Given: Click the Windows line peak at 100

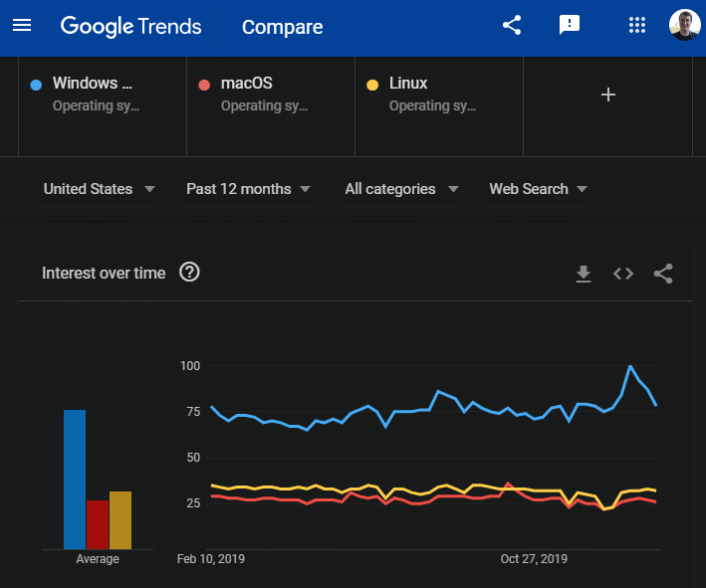Looking at the screenshot, I should [x=630, y=366].
